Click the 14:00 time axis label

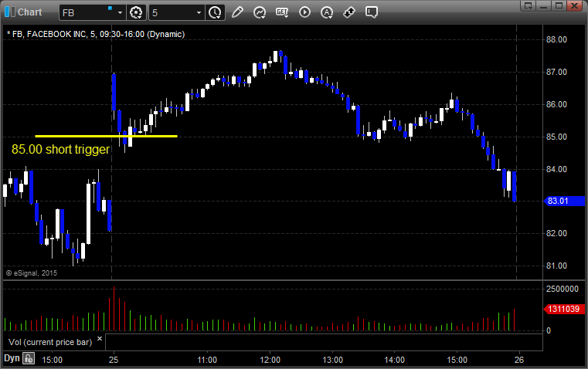coord(395,360)
